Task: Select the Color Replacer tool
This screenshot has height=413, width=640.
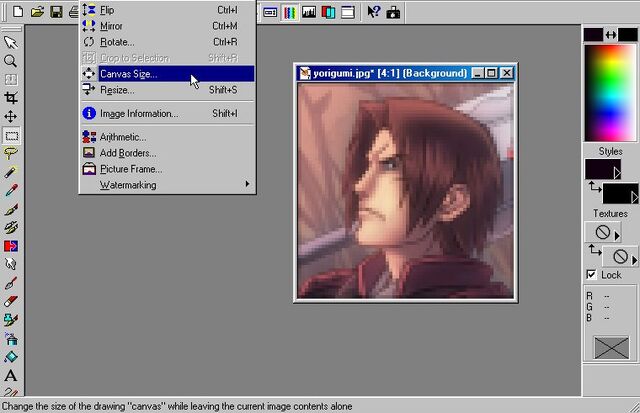Action: click(x=11, y=246)
